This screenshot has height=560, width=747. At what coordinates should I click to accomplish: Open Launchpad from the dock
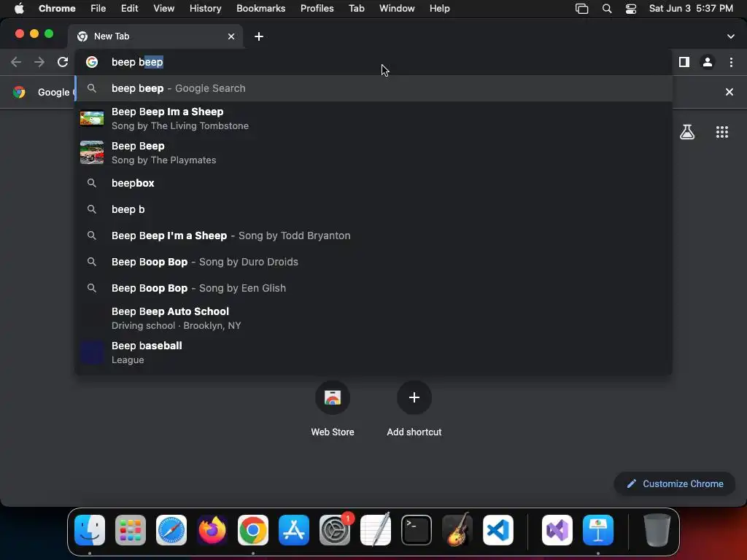[131, 530]
